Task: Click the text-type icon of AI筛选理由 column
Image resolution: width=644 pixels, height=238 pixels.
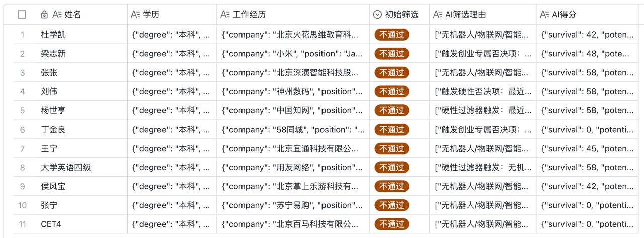Action: pos(438,15)
